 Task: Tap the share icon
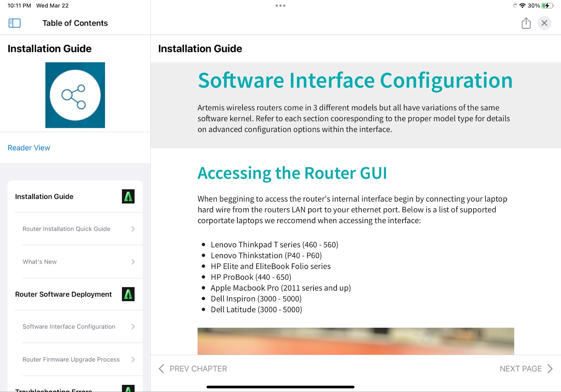526,23
